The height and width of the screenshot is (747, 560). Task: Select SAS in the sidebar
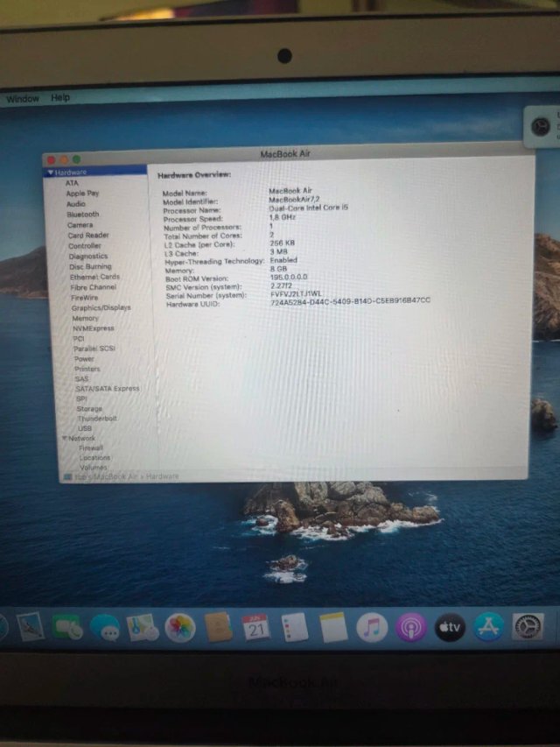pyautogui.click(x=82, y=378)
